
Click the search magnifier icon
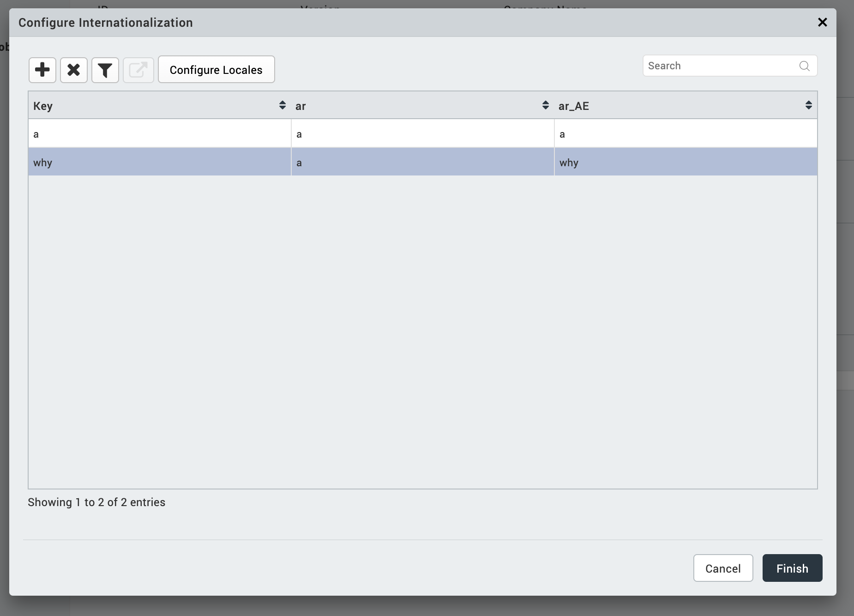click(x=804, y=66)
